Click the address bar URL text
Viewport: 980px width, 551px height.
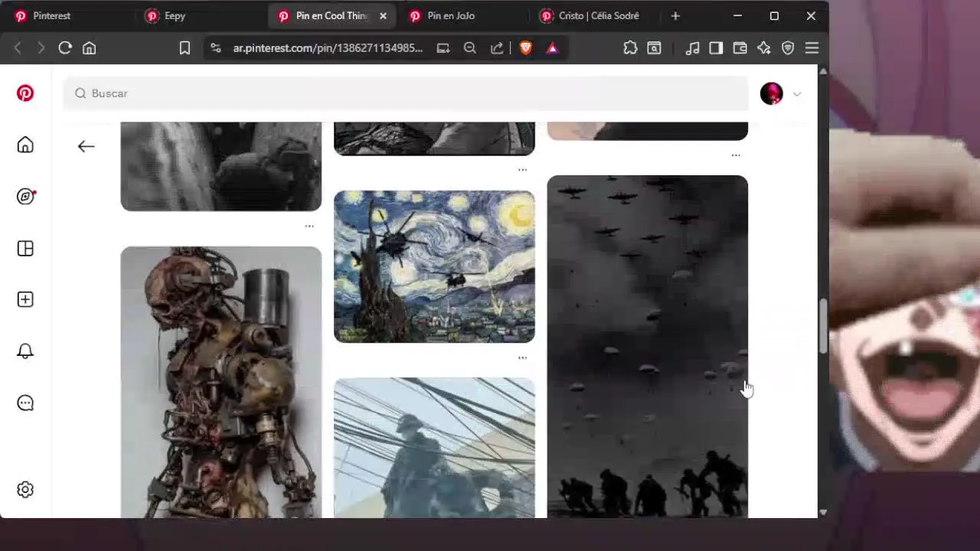(328, 47)
